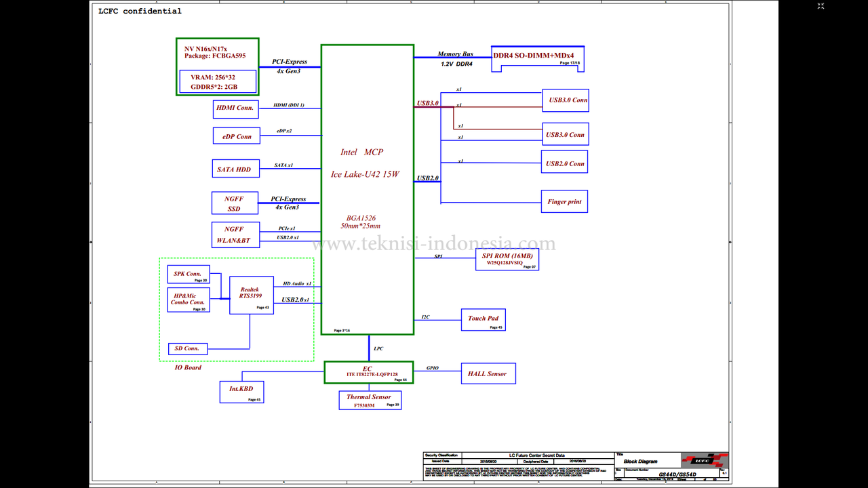Click the 'LC Future Center Secret Data' cell
Image resolution: width=868 pixels, height=488 pixels.
pos(536,455)
